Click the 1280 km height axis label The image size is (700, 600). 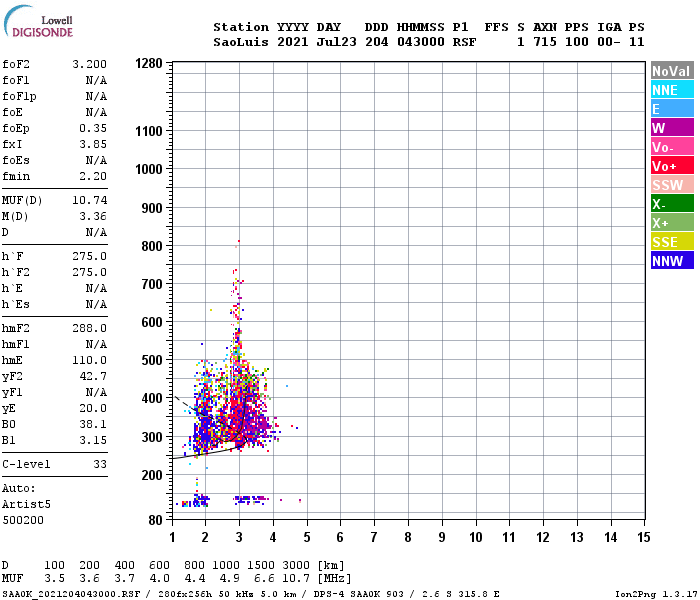point(149,63)
